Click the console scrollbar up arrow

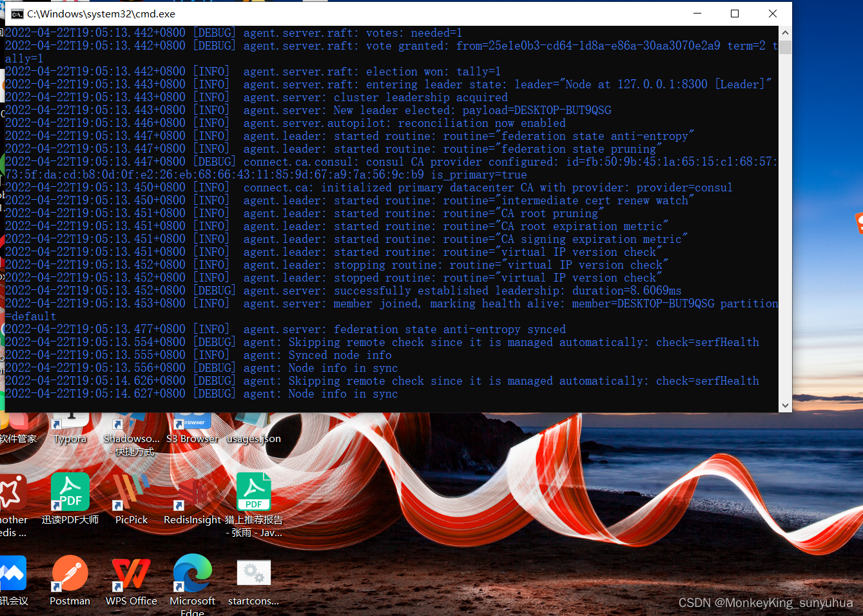(x=785, y=33)
